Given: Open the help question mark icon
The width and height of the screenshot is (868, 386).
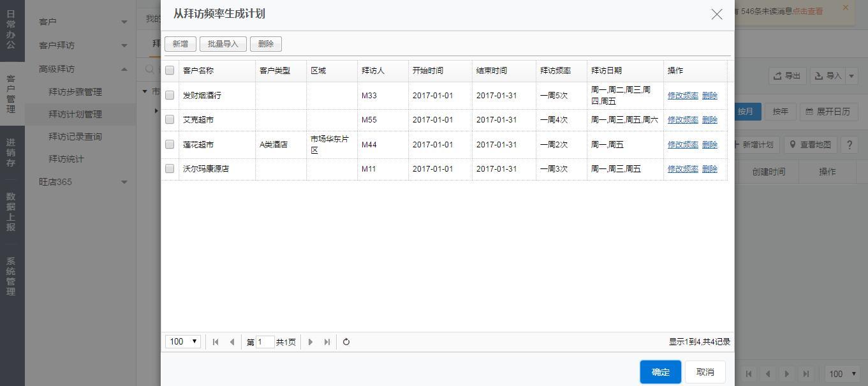Looking at the screenshot, I should (x=849, y=145).
